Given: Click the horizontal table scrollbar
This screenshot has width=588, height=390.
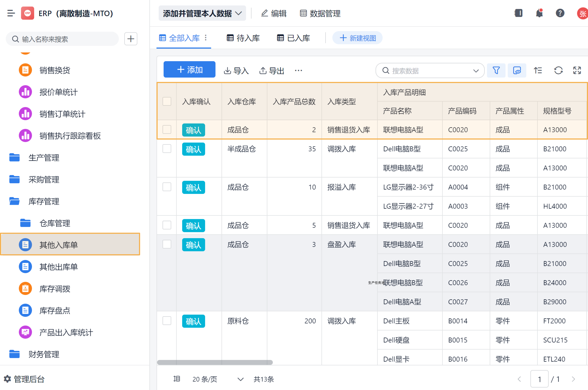Looking at the screenshot, I should 215,362.
